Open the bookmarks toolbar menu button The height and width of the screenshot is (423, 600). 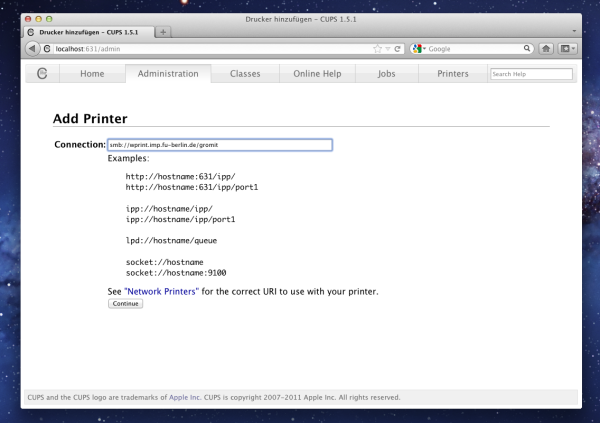pos(567,49)
